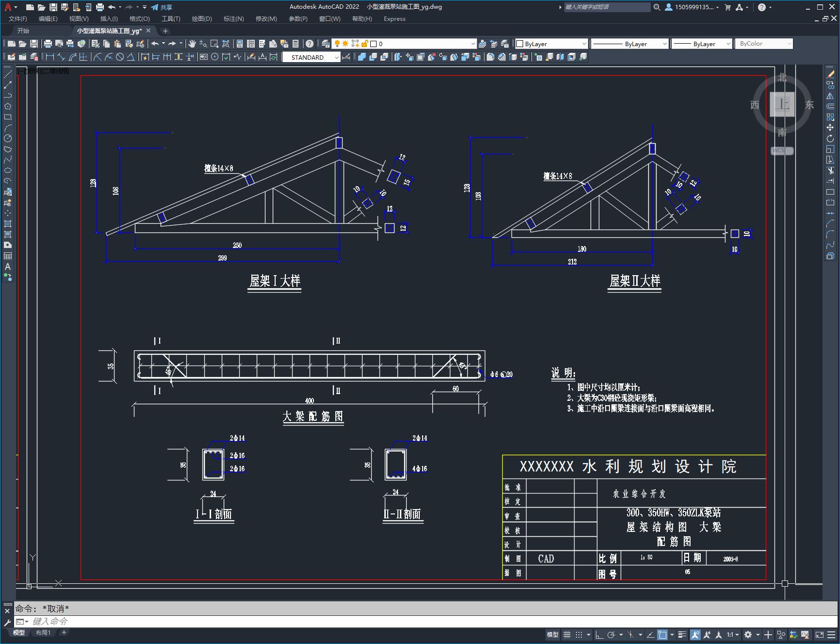Select the Angular dimension tool
This screenshot has width=840, height=644.
131,57
